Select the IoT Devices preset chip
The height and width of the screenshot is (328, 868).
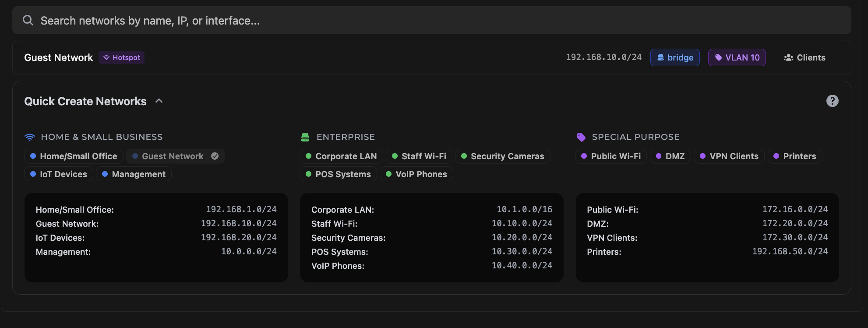pos(59,174)
